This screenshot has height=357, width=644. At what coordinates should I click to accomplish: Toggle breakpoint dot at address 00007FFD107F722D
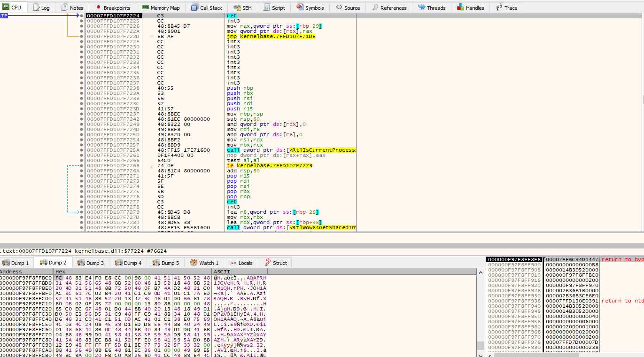click(x=82, y=37)
